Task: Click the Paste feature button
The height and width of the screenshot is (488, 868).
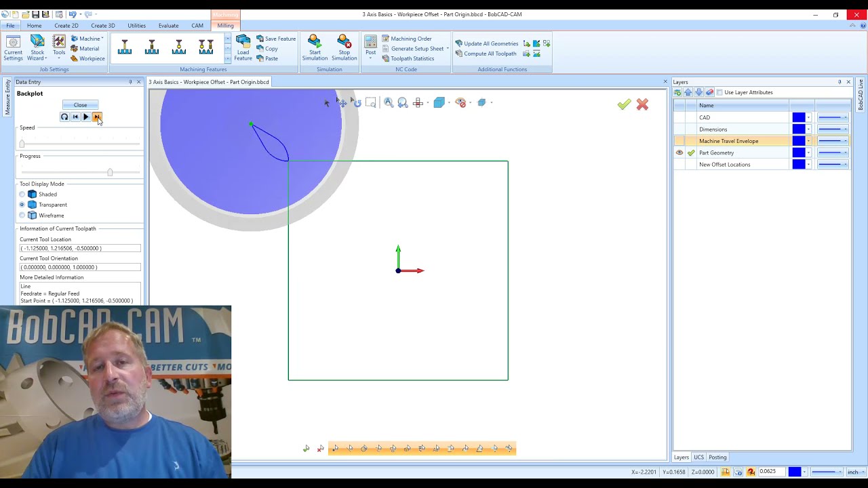Action: [x=268, y=58]
